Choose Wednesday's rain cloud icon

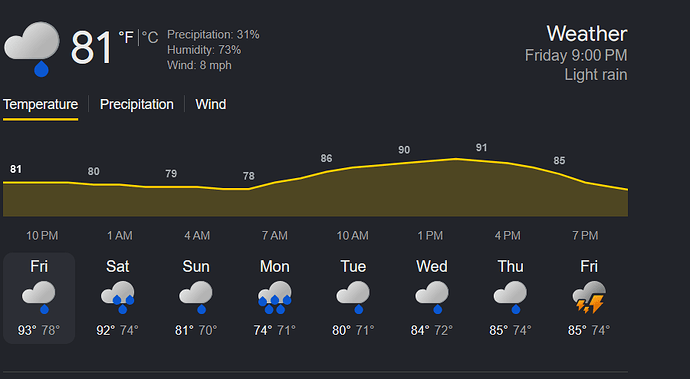(432, 297)
